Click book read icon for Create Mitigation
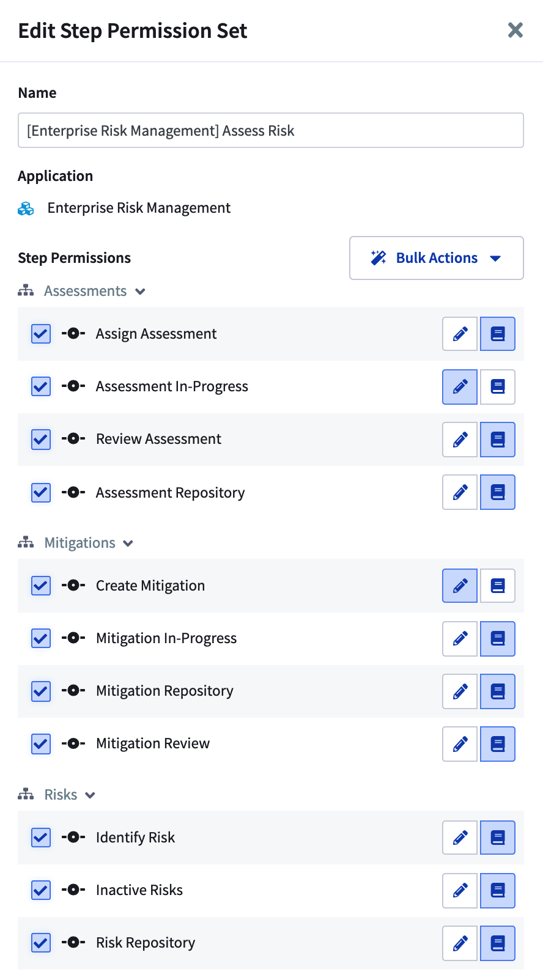 (498, 586)
